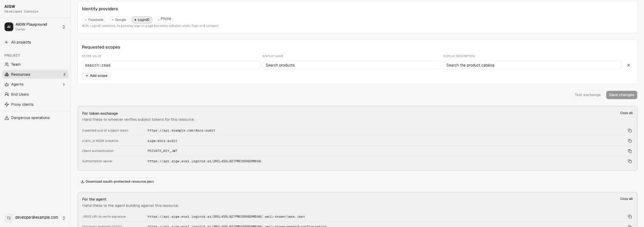Edit the Search the product catalog description field

(532, 65)
